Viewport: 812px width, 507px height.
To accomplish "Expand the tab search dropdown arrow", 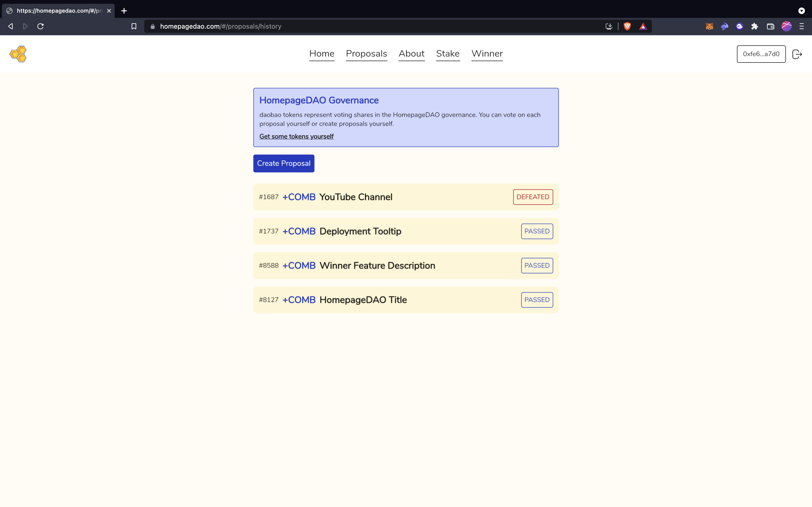I will [x=801, y=11].
